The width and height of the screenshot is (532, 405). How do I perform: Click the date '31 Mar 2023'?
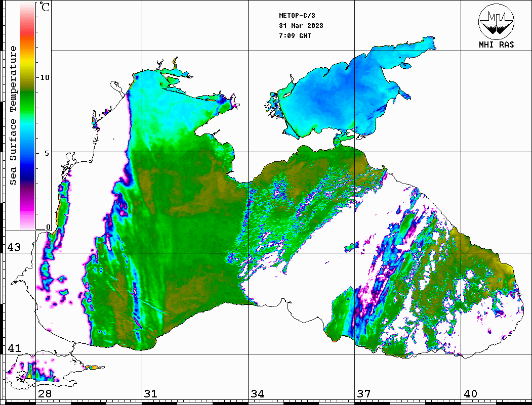coord(301,26)
